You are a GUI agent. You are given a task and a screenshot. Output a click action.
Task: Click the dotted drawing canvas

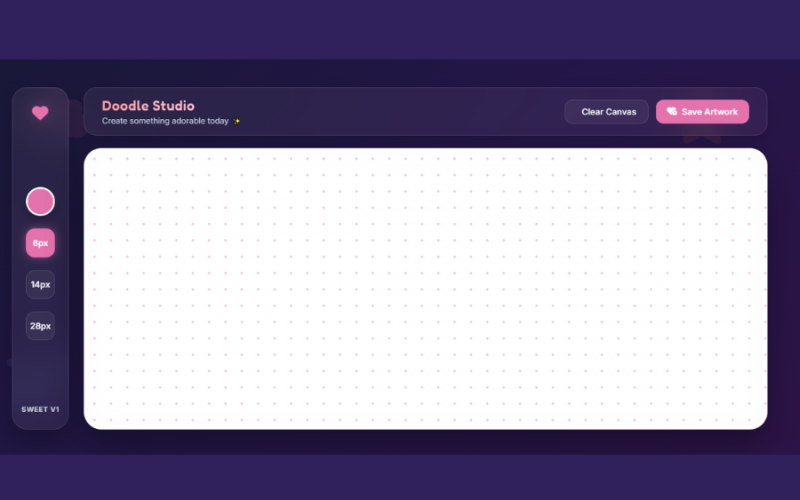click(426, 289)
